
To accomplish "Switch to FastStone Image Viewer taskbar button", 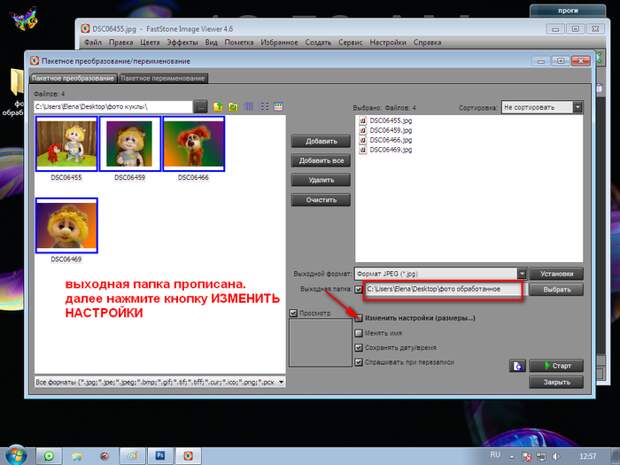I will (188, 456).
